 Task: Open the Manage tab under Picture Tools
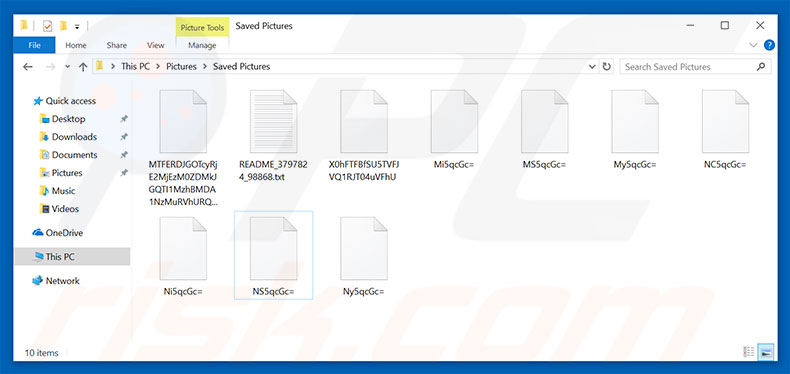[202, 45]
